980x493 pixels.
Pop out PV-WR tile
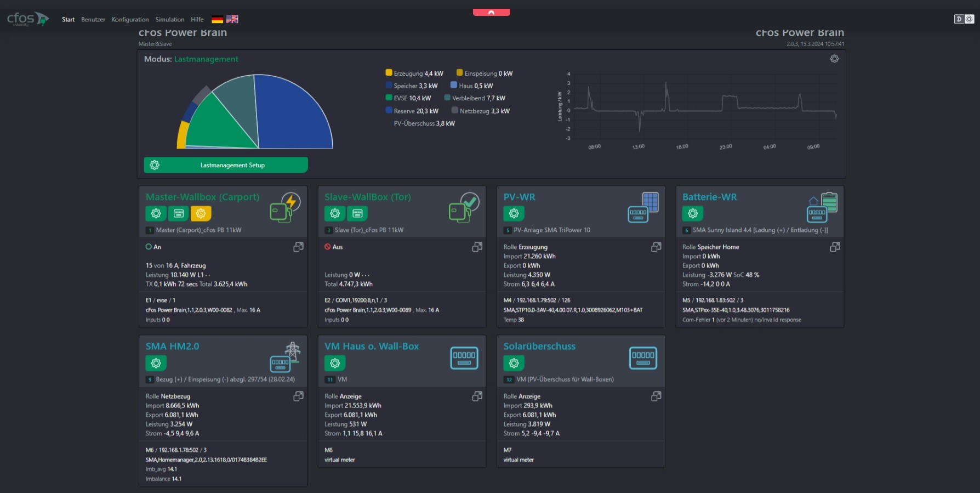[x=656, y=247]
